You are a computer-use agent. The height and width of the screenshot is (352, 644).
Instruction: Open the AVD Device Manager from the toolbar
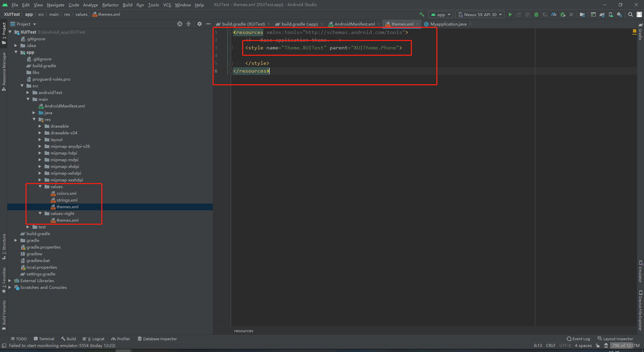(x=593, y=14)
